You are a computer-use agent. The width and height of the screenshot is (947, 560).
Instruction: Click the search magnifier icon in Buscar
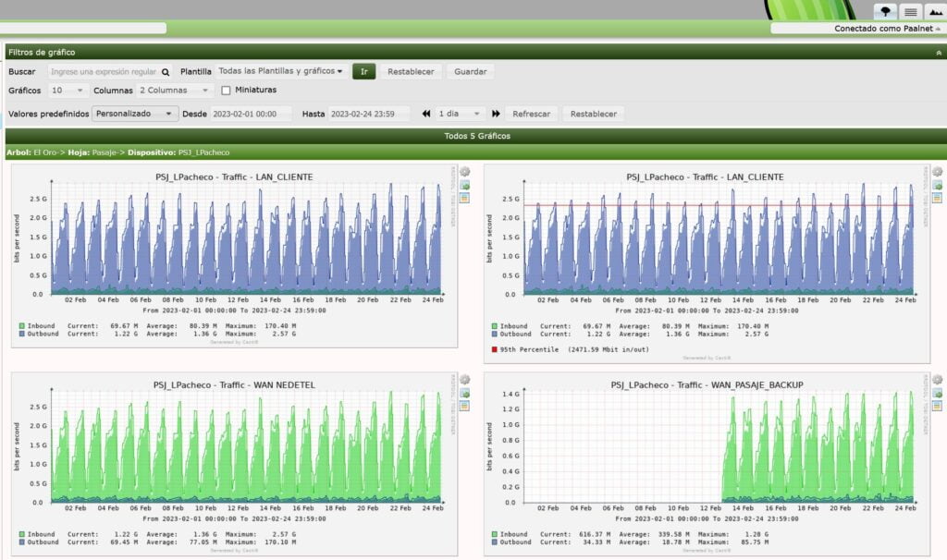click(x=166, y=71)
